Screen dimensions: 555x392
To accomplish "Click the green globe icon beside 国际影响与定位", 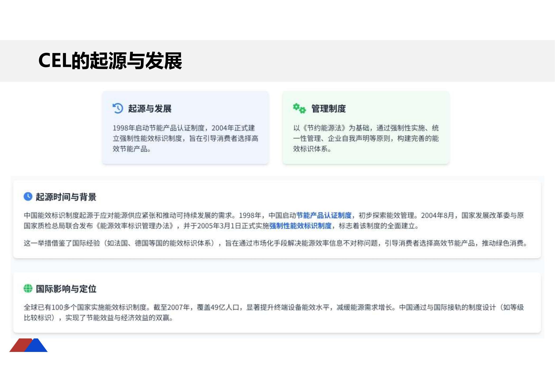I will coord(28,288).
